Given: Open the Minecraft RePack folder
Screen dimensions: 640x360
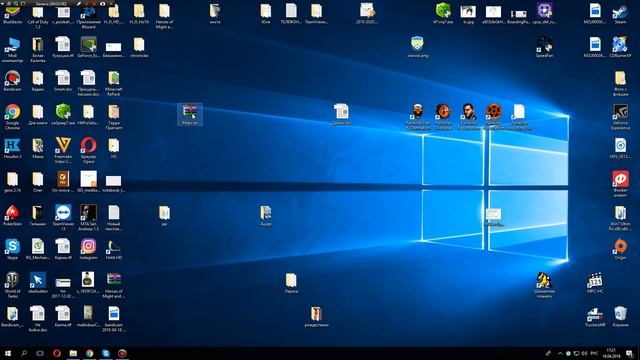Looking at the screenshot, I should pos(113,83).
